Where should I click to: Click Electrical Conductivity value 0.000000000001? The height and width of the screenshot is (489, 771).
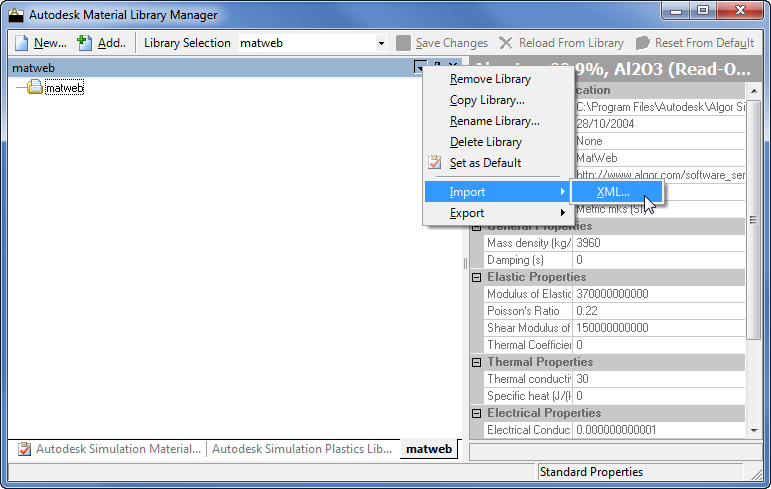point(659,430)
